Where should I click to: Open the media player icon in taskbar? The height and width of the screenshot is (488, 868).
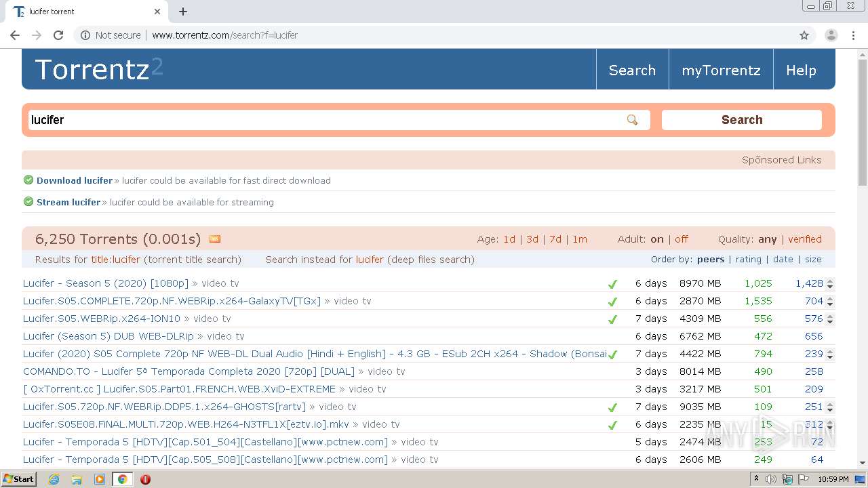[x=100, y=479]
